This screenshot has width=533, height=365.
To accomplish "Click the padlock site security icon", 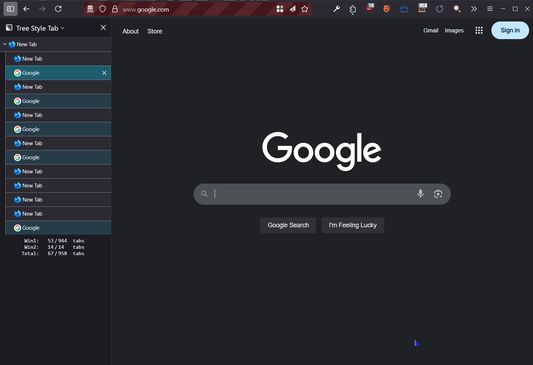I will click(x=115, y=9).
